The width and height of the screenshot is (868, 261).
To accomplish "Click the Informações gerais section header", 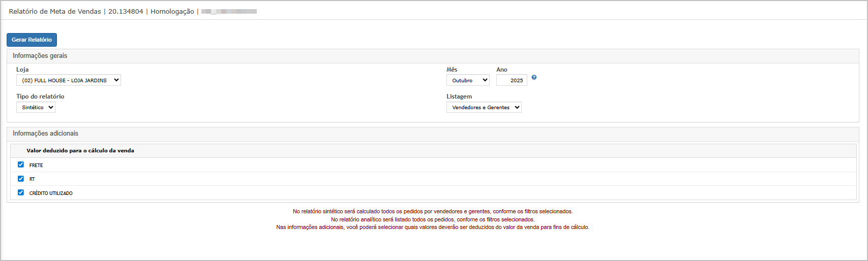I will click(x=40, y=56).
